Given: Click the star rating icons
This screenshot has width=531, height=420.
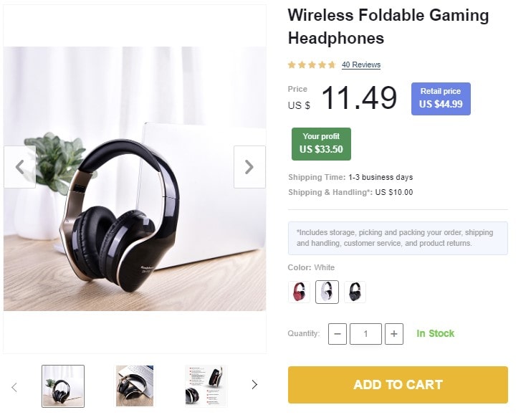Looking at the screenshot, I should pos(312,65).
